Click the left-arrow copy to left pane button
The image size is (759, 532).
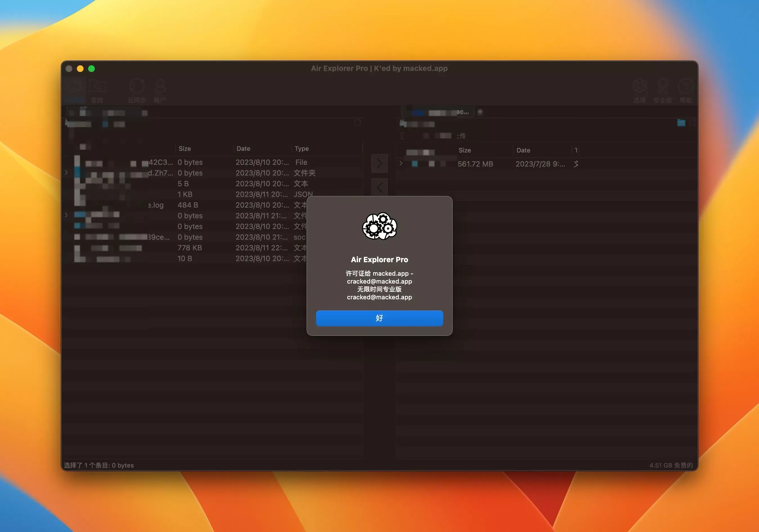point(379,188)
